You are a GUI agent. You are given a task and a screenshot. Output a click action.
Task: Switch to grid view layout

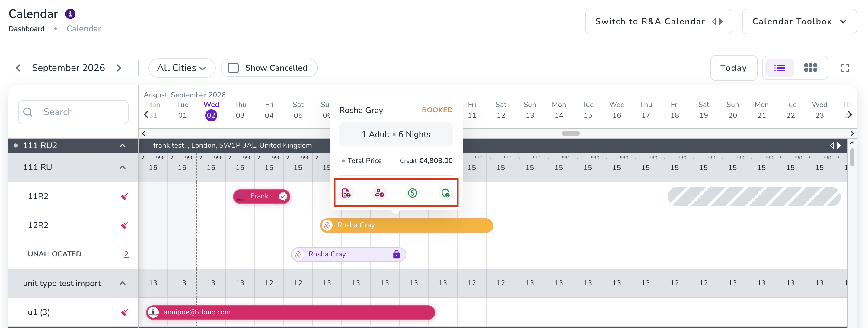tap(810, 68)
